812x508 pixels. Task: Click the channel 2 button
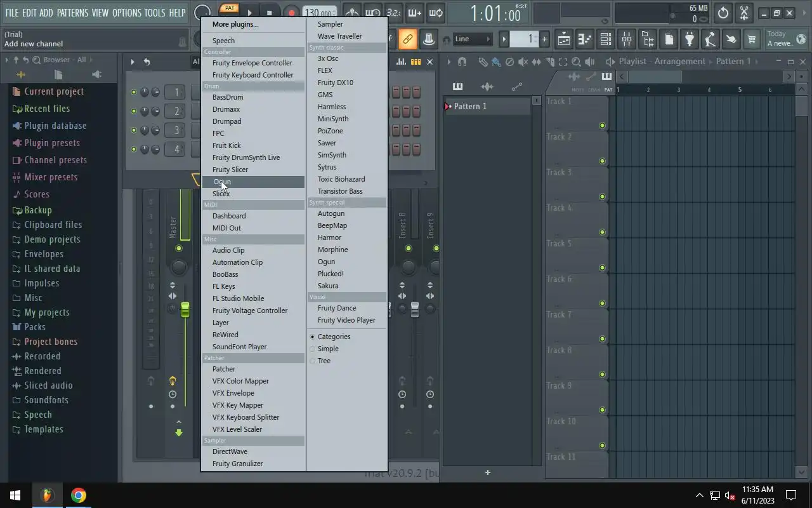click(176, 111)
